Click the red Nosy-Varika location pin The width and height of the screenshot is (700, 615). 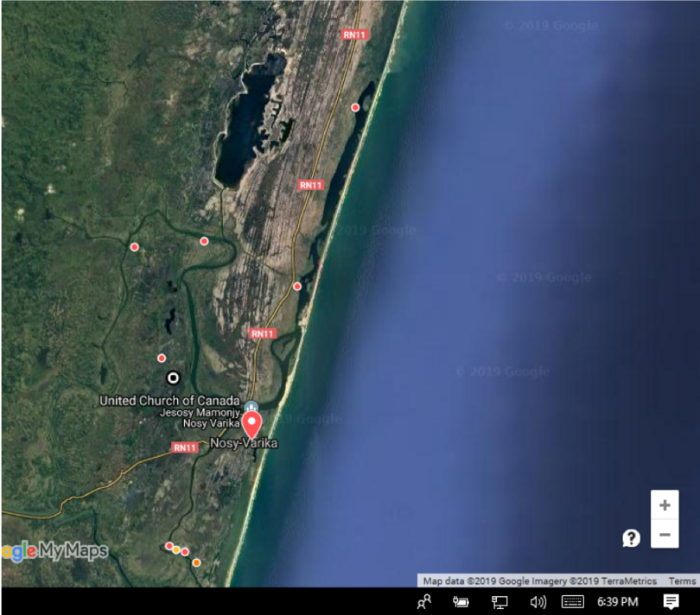tap(251, 424)
